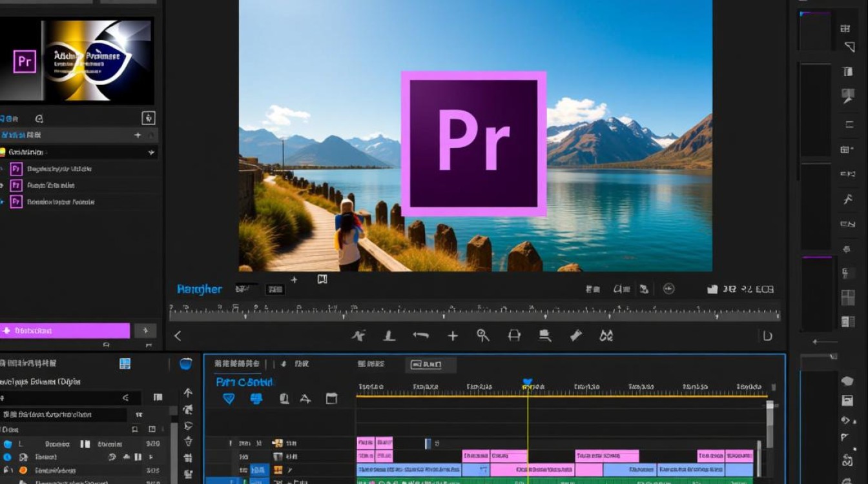Click the marker flag icon under the preview
The width and height of the screenshot is (868, 484).
322,279
